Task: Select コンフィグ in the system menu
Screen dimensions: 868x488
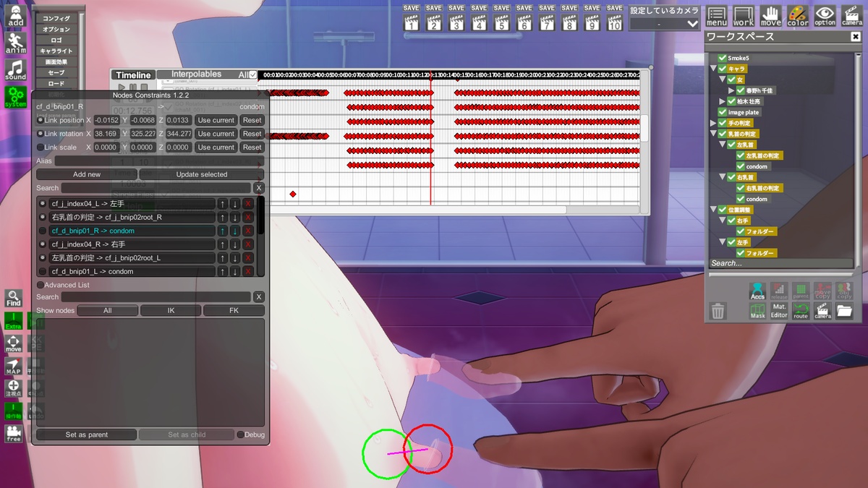Action: (x=56, y=19)
